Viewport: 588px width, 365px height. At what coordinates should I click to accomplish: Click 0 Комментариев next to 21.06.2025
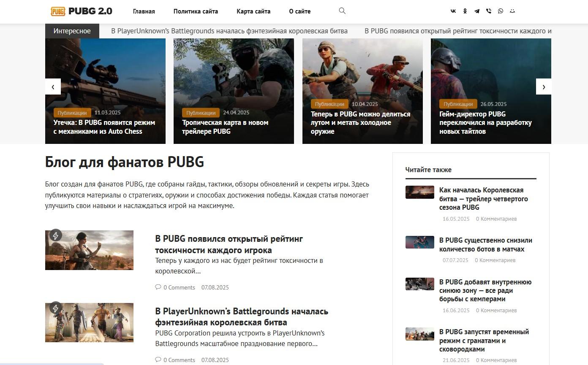point(496,360)
